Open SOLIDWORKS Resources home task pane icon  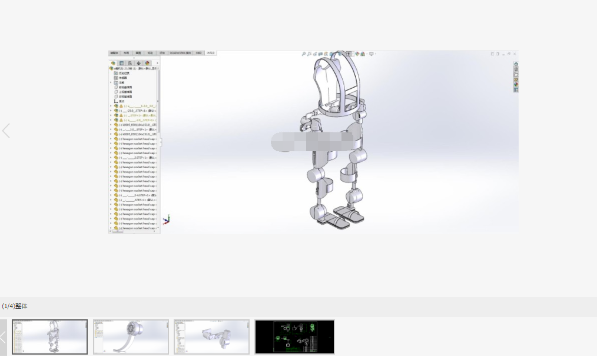516,64
